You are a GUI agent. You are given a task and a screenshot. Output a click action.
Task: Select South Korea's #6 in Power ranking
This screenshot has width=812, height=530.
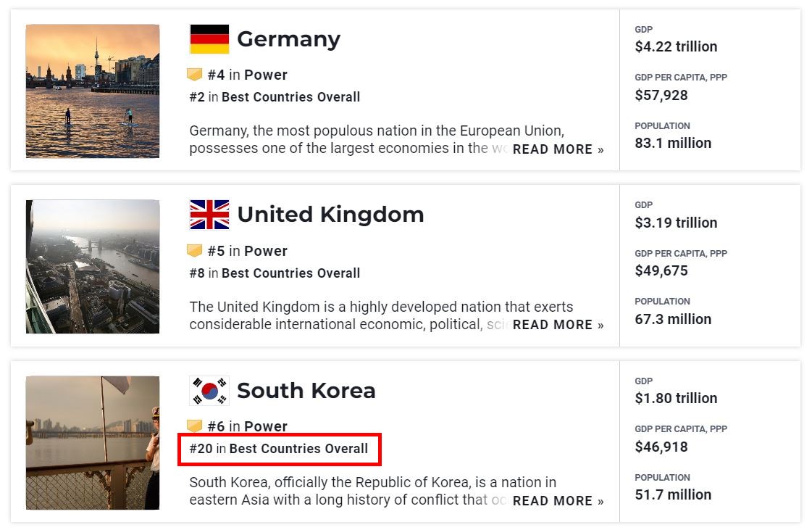pyautogui.click(x=248, y=426)
